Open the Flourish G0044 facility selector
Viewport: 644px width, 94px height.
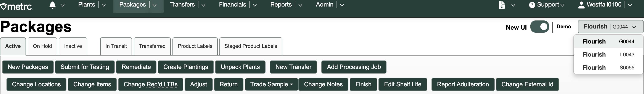(x=610, y=27)
